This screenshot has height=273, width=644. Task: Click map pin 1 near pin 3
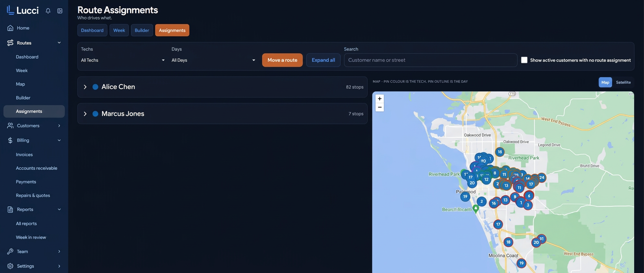(x=521, y=203)
